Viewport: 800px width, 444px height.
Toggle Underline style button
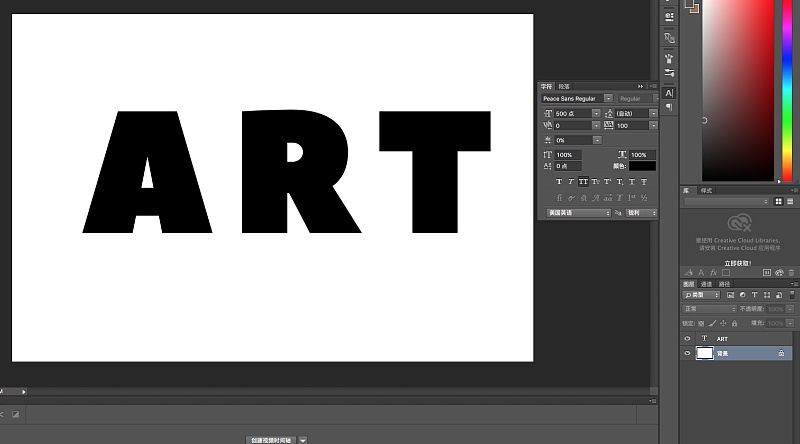point(632,182)
